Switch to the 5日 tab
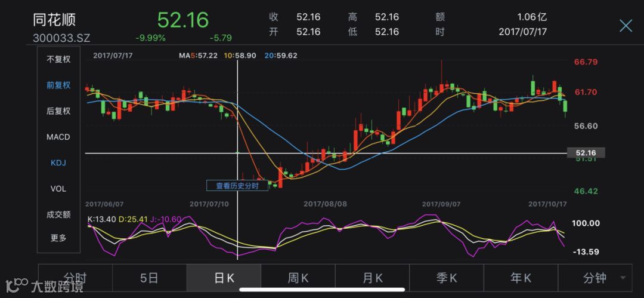644x298 pixels. click(150, 278)
